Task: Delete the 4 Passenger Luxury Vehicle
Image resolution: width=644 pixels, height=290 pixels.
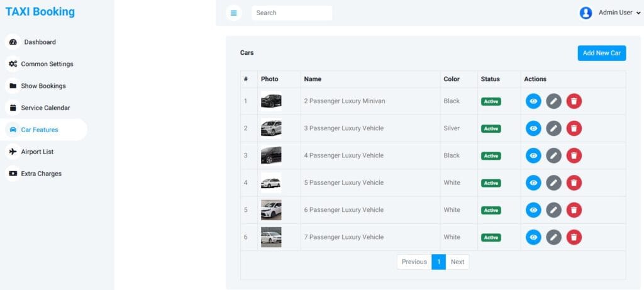Action: pos(574,155)
